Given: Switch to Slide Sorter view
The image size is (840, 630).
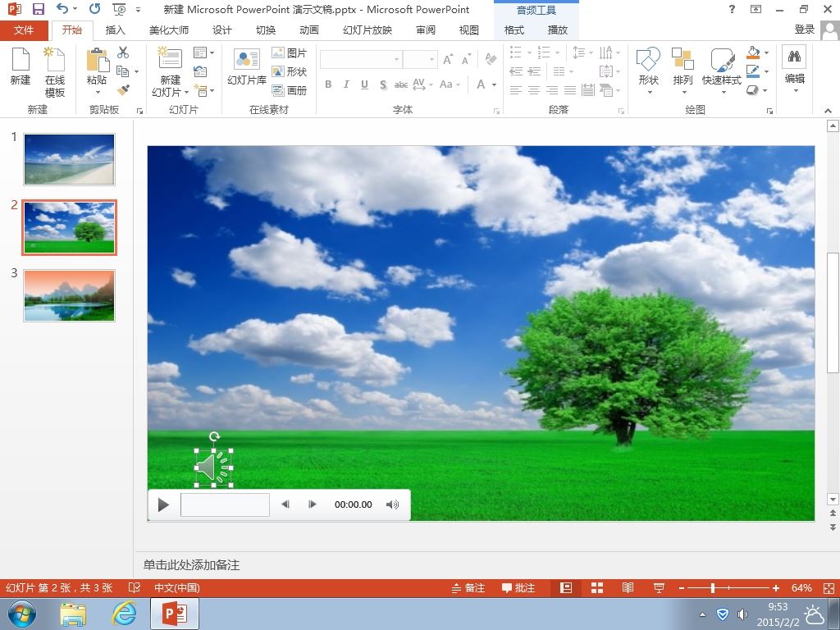Looking at the screenshot, I should pyautogui.click(x=597, y=587).
